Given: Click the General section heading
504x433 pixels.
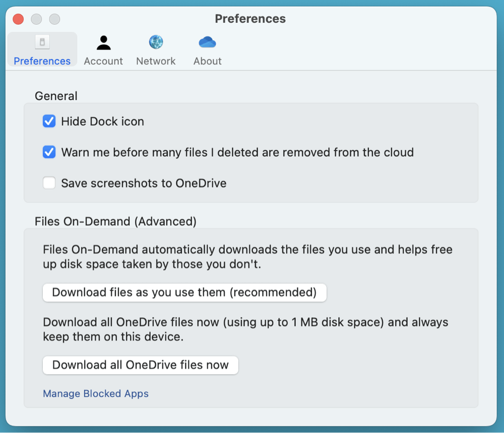Looking at the screenshot, I should (55, 96).
